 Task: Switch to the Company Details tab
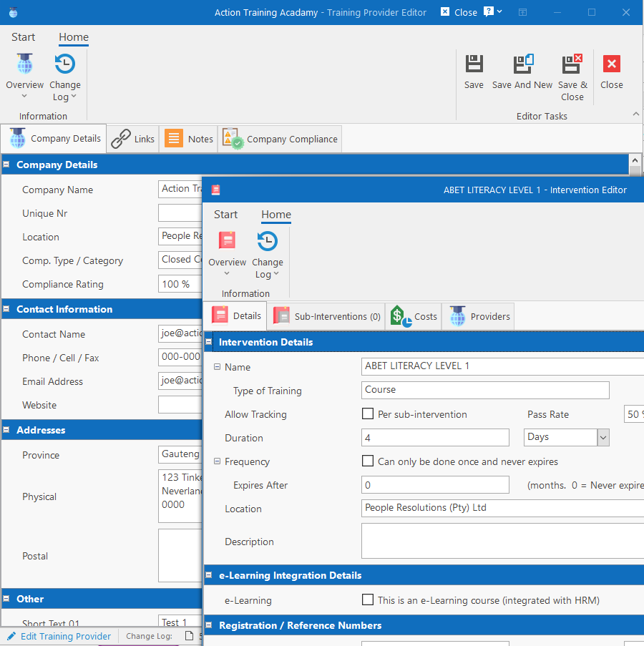click(x=54, y=139)
